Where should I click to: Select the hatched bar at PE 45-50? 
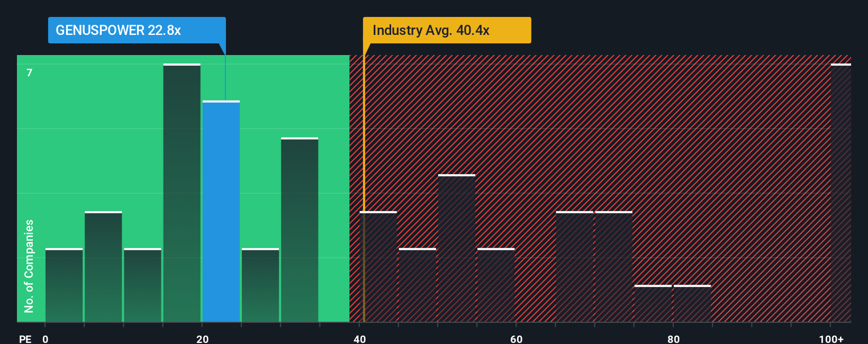click(x=418, y=285)
